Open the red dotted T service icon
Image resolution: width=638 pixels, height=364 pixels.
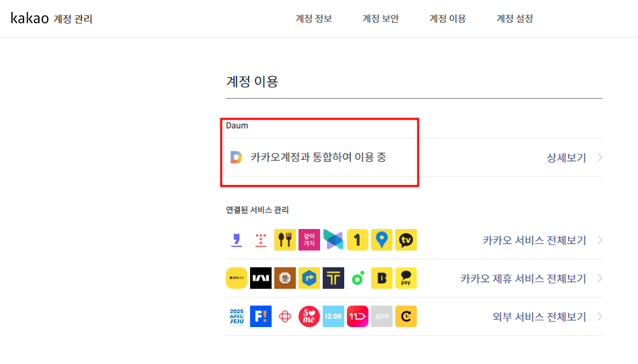(261, 240)
